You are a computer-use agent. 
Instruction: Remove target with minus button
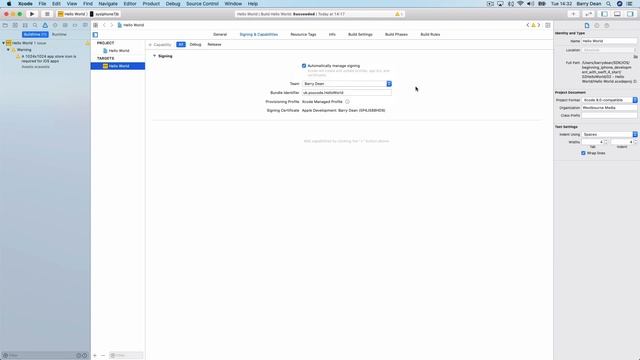[x=103, y=356]
